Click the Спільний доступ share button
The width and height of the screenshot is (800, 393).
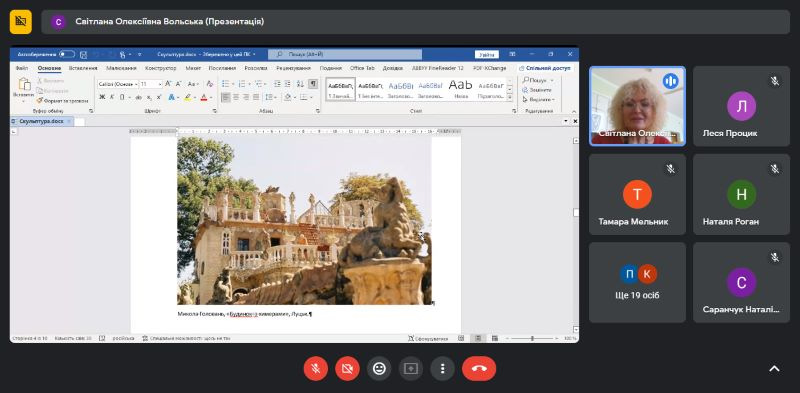(x=545, y=68)
